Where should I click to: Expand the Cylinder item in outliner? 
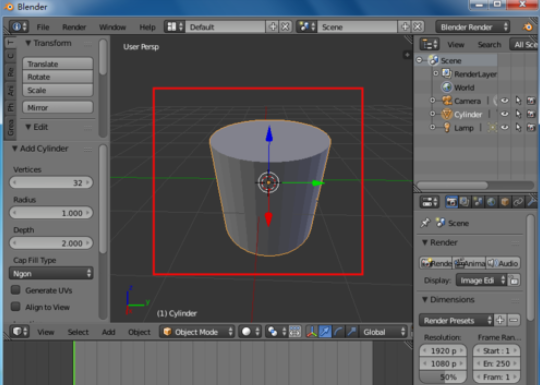click(x=433, y=114)
